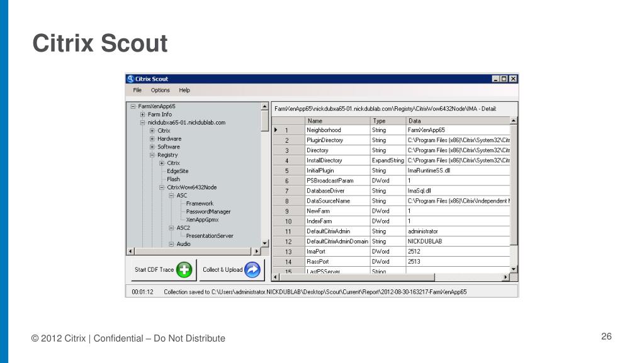644x363 pixels.
Task: Click tree panel scroll left arrow
Action: click(130, 251)
